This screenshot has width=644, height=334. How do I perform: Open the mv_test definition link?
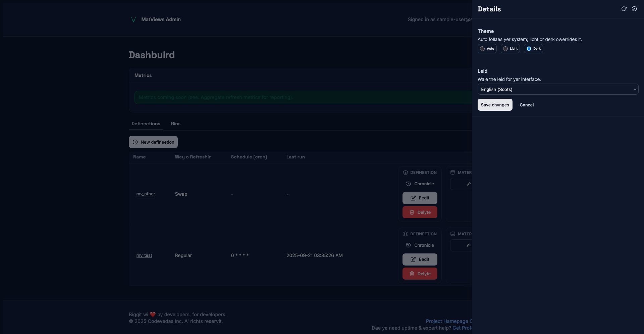click(x=144, y=255)
